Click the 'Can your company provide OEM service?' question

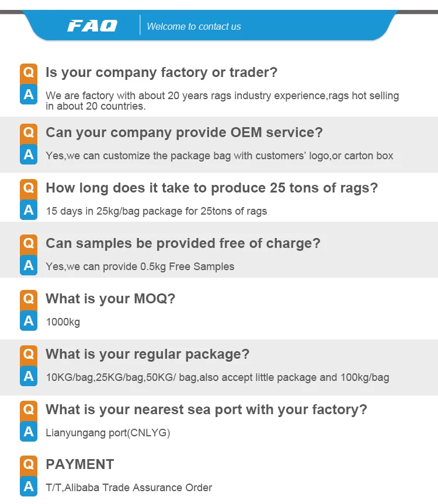(184, 132)
